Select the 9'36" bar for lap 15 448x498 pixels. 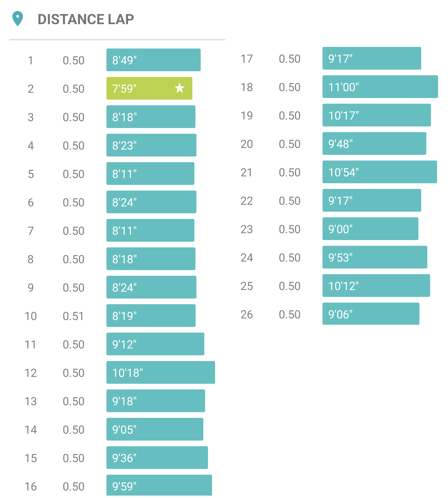pyautogui.click(x=157, y=458)
